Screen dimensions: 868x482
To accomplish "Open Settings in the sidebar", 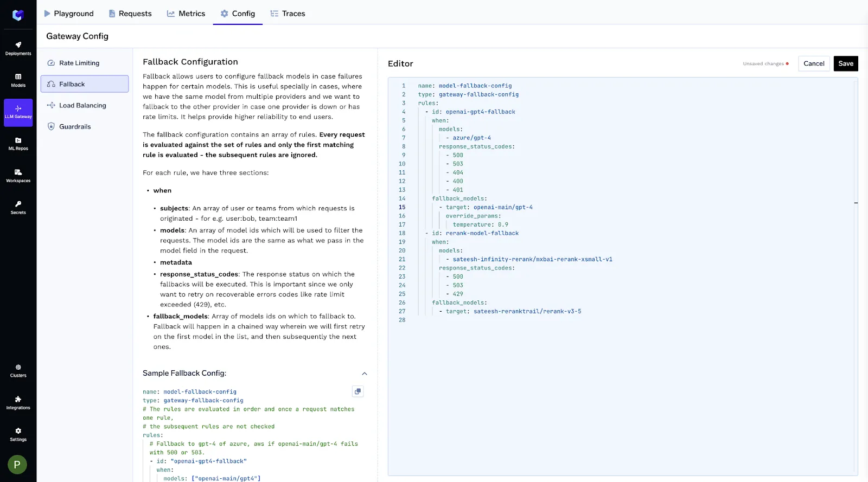I will pos(18,435).
